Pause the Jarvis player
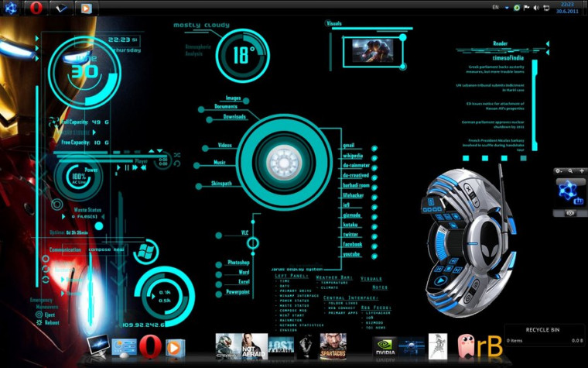Image resolution: width=588 pixels, height=368 pixels. [x=127, y=167]
